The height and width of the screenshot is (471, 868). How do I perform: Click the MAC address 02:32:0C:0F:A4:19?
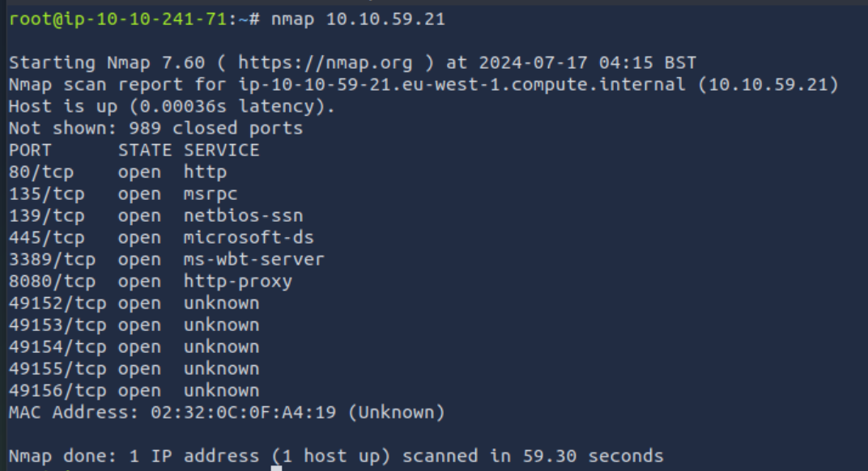pyautogui.click(x=243, y=413)
